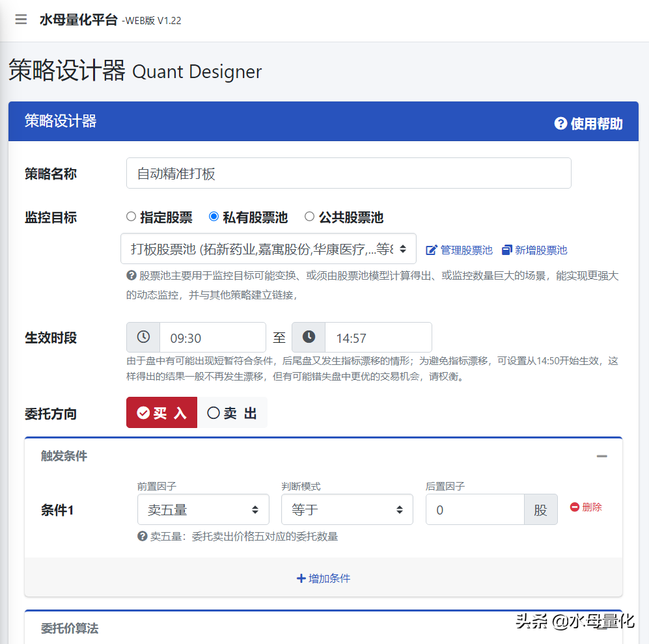The width and height of the screenshot is (649, 644).
Task: Click 水母量化平台 brand title
Action: [x=79, y=20]
